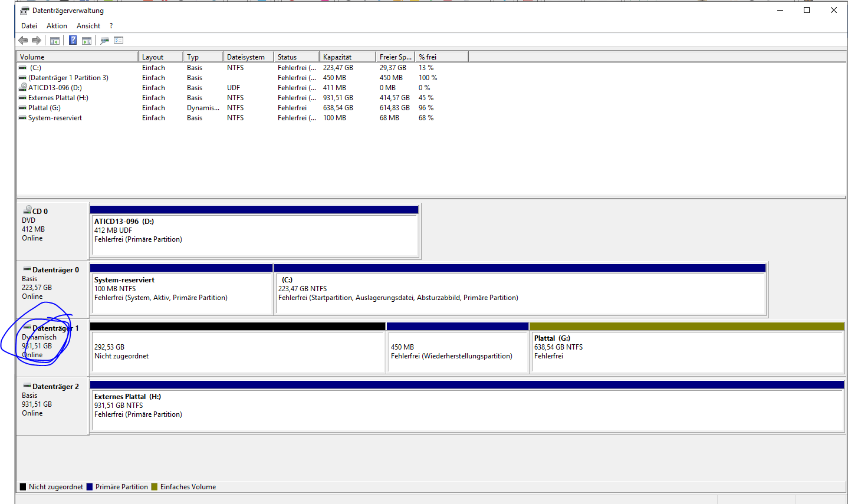Toggle the action pane toolbar icon

pos(87,40)
